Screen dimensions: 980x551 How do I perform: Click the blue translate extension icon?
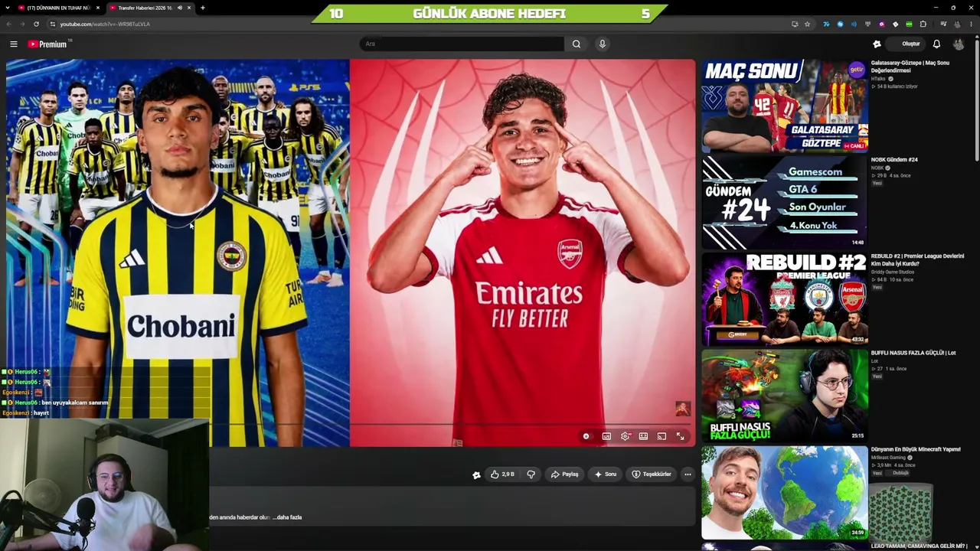pyautogui.click(x=826, y=24)
